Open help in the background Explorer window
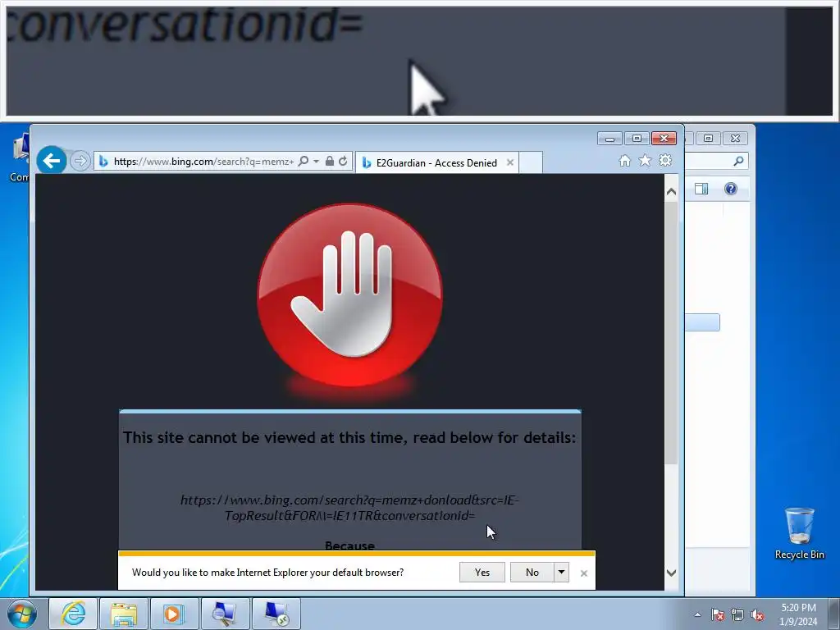 coord(731,189)
